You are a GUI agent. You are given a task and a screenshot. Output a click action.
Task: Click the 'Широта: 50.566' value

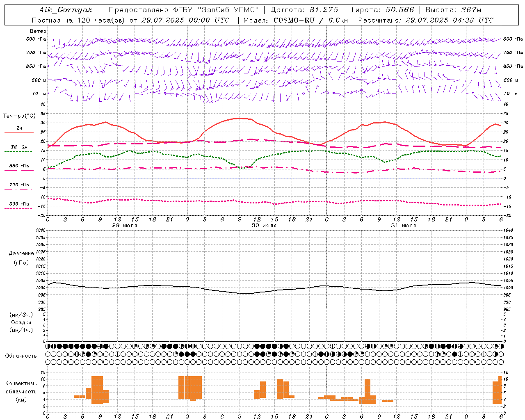[x=382, y=9]
